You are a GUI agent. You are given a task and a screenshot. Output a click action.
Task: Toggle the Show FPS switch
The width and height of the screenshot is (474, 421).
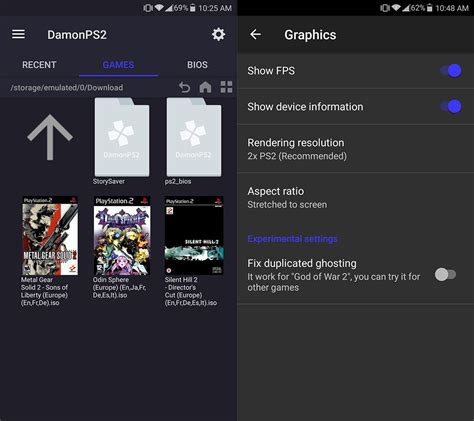coord(451,71)
